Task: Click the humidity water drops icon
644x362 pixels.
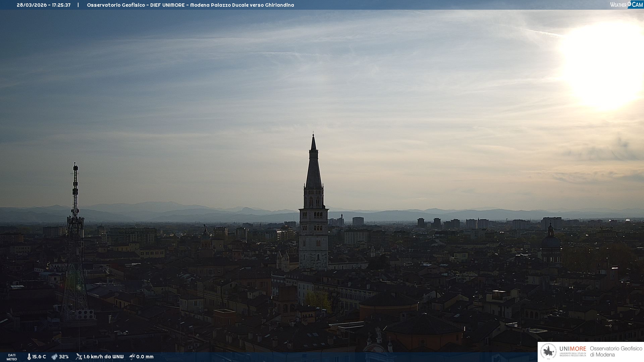Action: pyautogui.click(x=54, y=357)
